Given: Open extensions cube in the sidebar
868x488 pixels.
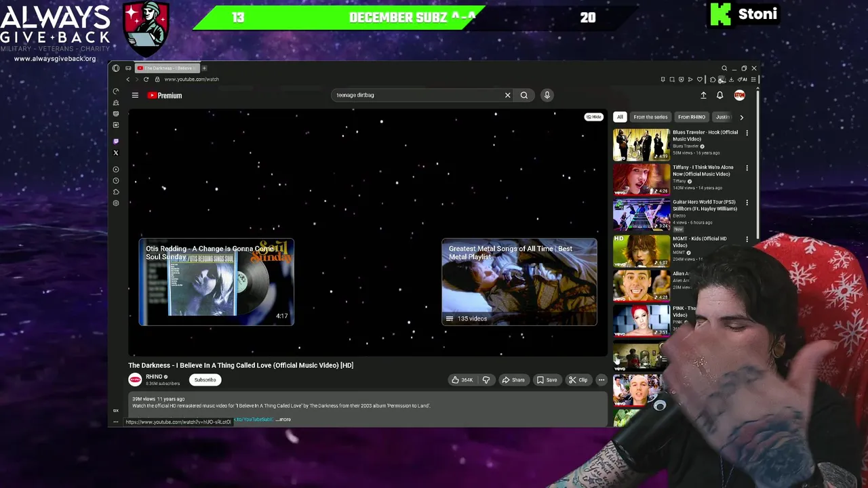Looking at the screenshot, I should click(116, 192).
